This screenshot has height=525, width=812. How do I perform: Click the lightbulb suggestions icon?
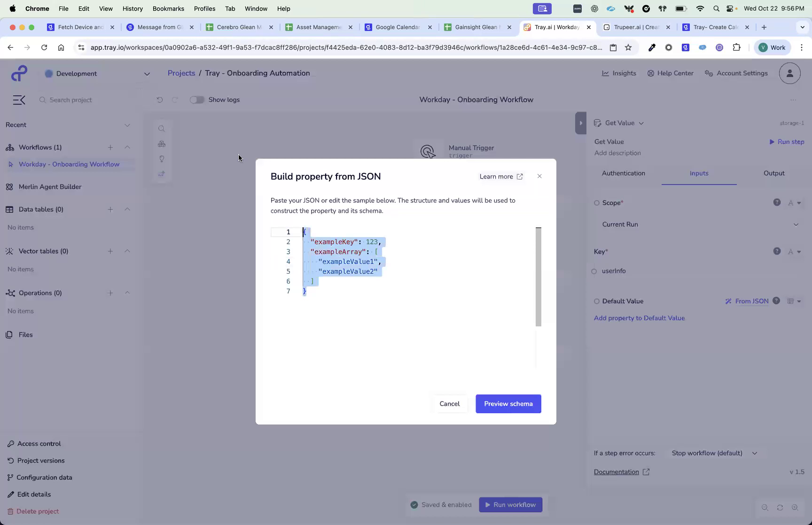point(162,159)
